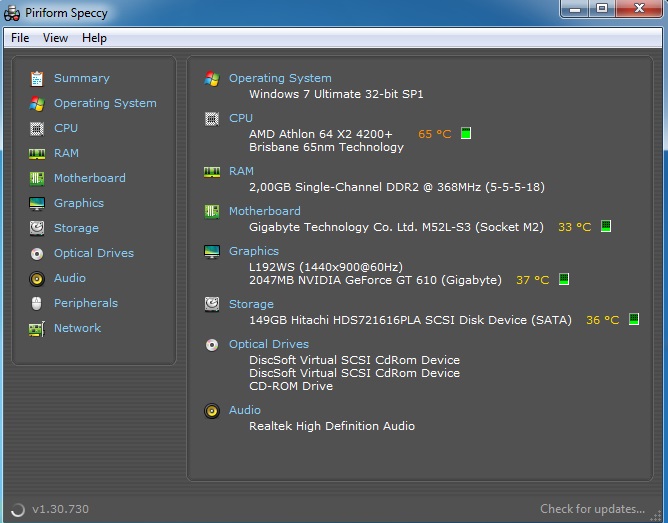The image size is (668, 523).
Task: Click the Network icon in sidebar
Action: click(37, 328)
